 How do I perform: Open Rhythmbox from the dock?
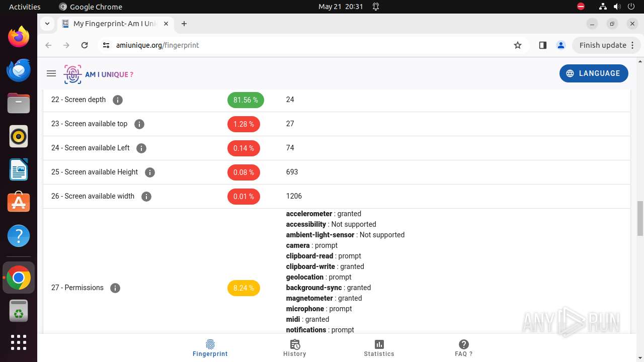point(19,136)
